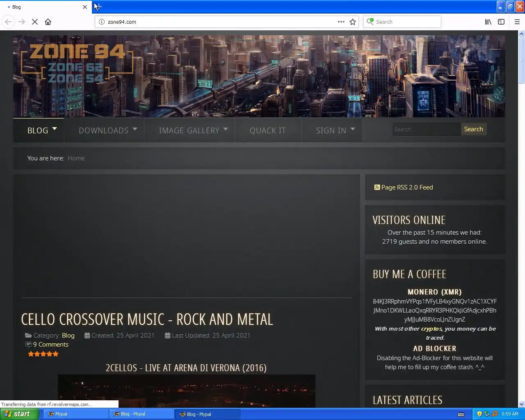Screen dimensions: 525x420
Task: Click the browser Forward arrow button
Action: tap(22, 22)
